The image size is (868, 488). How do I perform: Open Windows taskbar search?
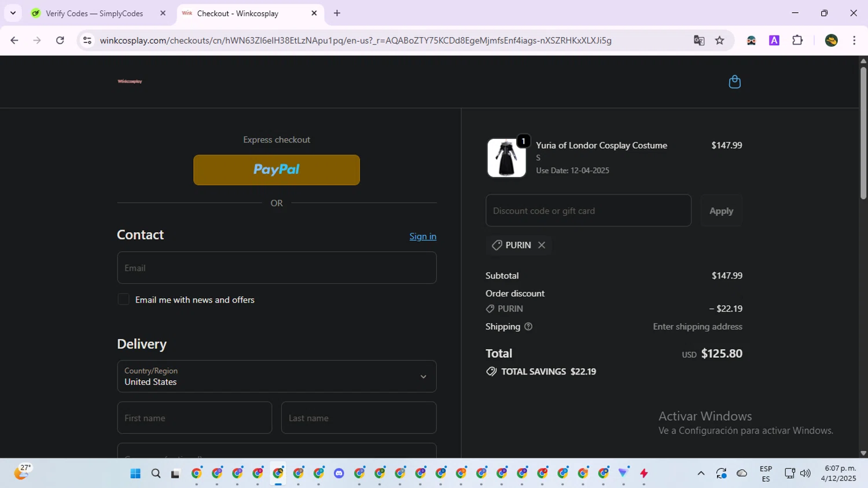point(156,474)
